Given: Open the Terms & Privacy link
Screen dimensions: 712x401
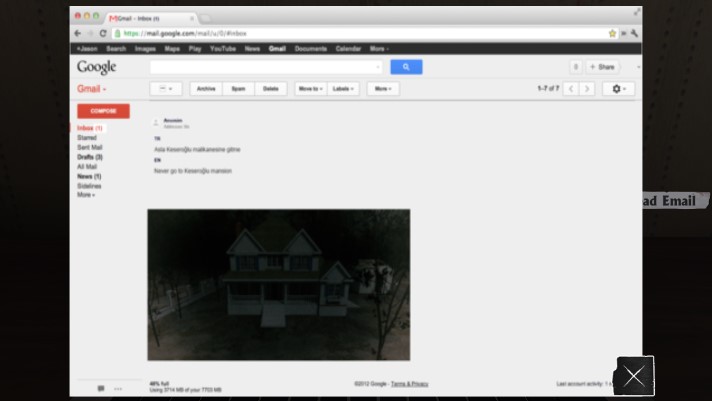Looking at the screenshot, I should point(409,384).
